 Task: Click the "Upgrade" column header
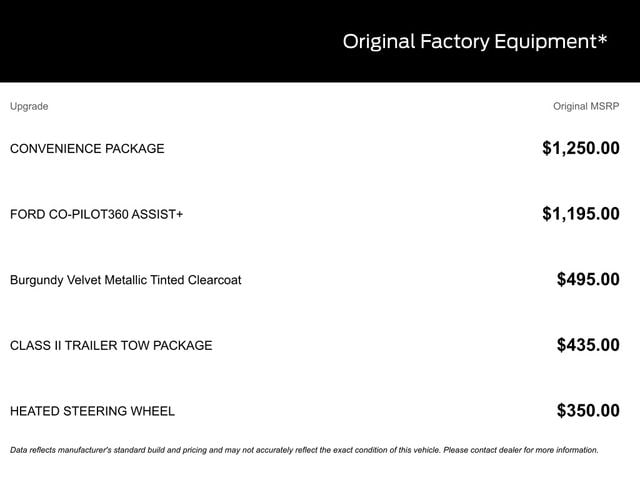[29, 106]
